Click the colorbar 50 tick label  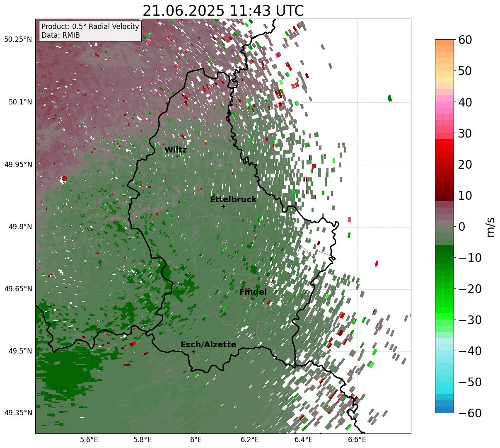click(x=464, y=71)
